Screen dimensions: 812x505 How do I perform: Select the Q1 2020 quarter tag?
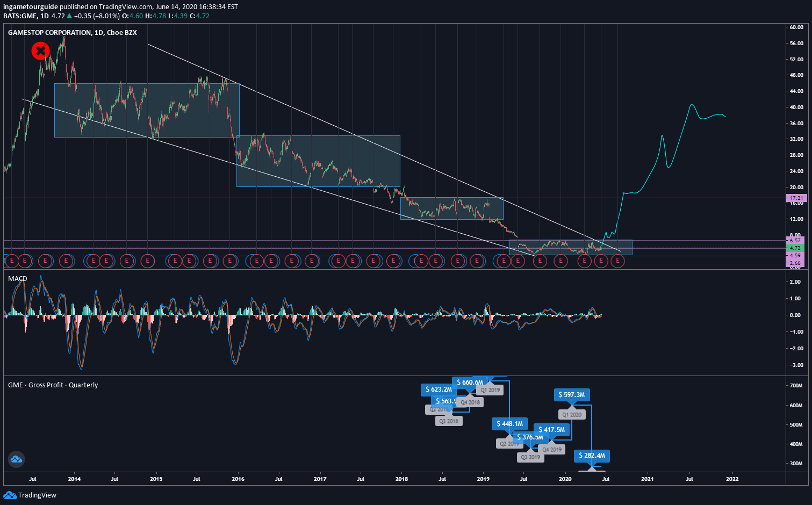[x=572, y=415]
